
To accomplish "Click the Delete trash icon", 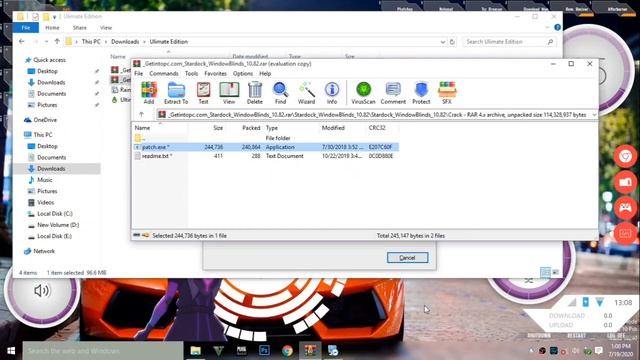I will [x=255, y=93].
